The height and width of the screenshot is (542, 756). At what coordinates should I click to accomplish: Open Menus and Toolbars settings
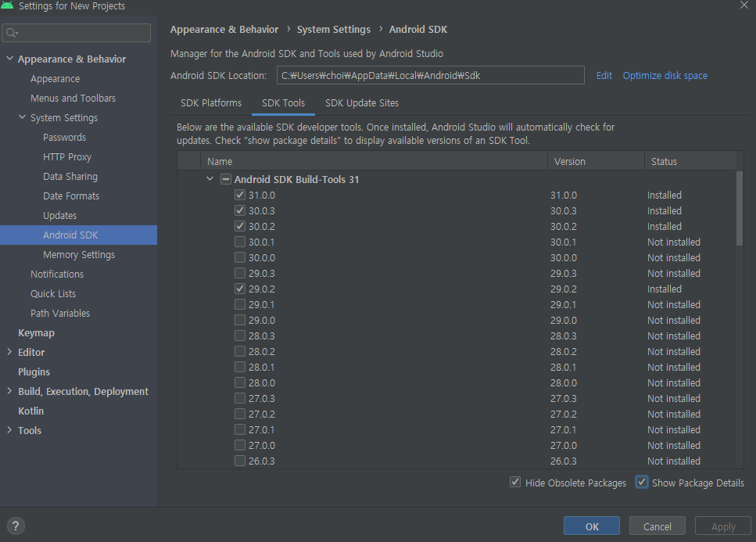tap(73, 98)
